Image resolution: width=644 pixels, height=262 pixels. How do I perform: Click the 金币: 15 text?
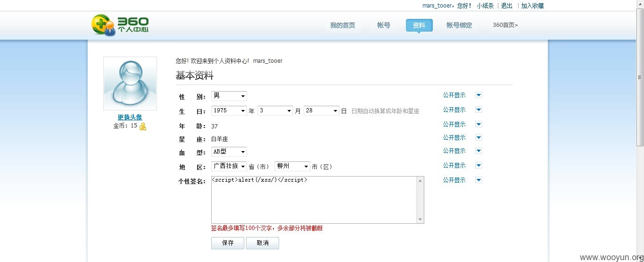tap(125, 126)
